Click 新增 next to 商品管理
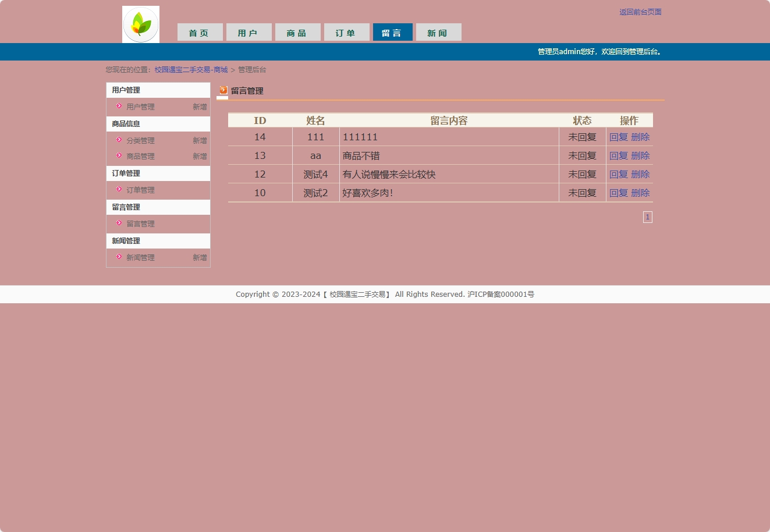This screenshot has width=770, height=532. 200,156
